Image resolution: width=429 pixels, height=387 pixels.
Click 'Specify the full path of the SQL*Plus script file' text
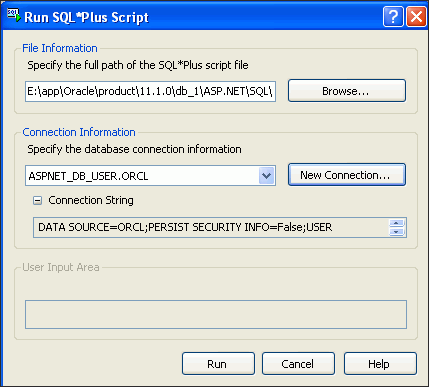pyautogui.click(x=138, y=65)
